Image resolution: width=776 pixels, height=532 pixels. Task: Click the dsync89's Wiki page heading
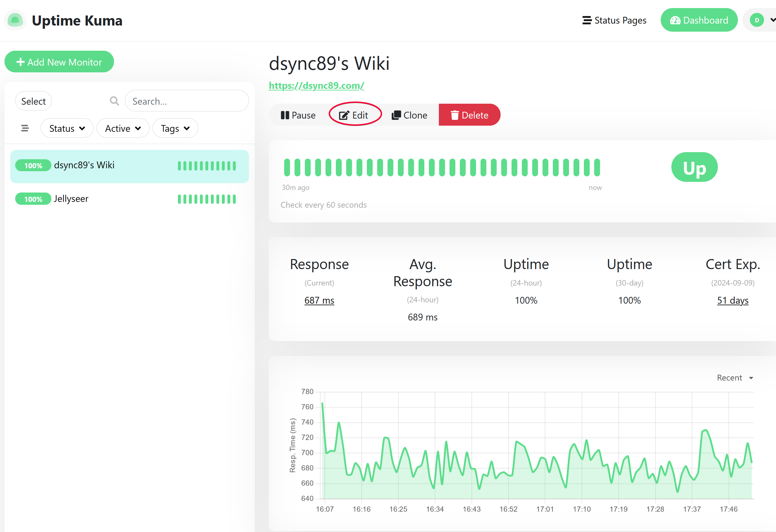[329, 63]
